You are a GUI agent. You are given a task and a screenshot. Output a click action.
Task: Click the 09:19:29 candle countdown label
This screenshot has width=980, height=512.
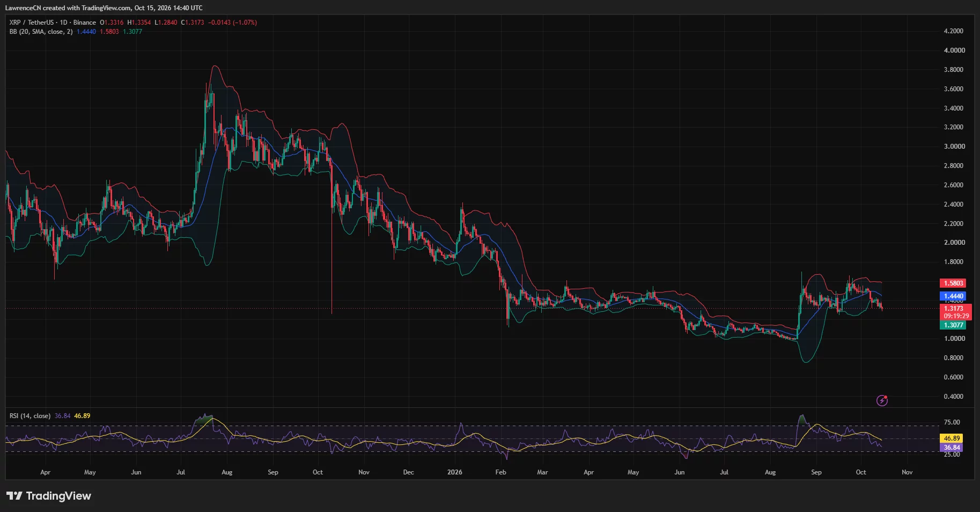[956, 316]
